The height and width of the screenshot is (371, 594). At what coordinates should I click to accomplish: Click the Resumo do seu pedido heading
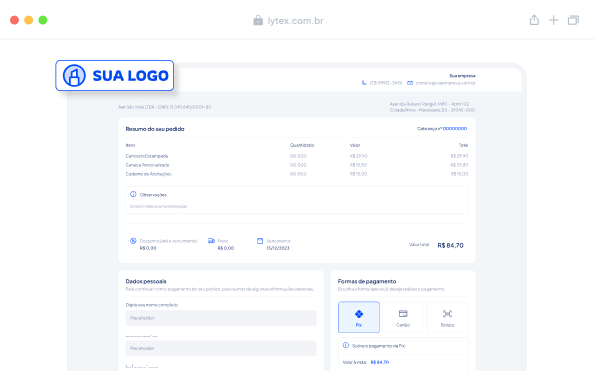click(x=155, y=129)
